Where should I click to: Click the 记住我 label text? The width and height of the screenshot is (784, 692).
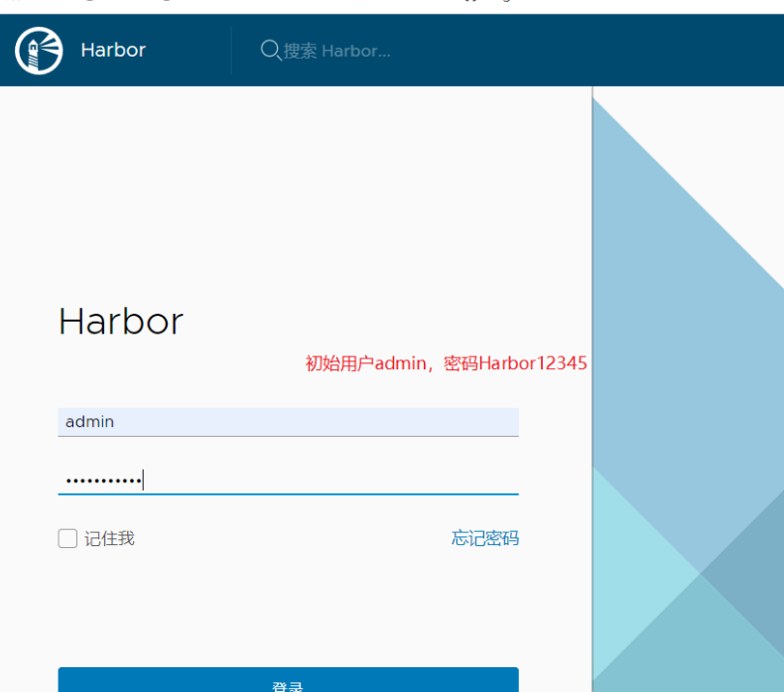pos(109,538)
